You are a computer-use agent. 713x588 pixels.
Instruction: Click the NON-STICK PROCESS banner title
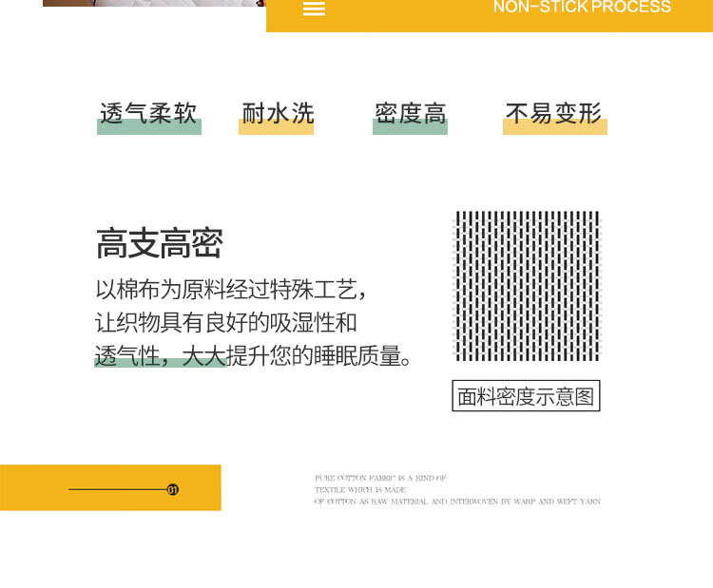coord(581,8)
